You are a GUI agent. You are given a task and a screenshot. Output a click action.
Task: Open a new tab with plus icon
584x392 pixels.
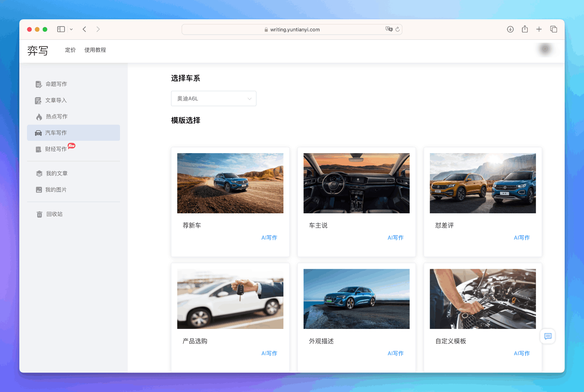pyautogui.click(x=539, y=29)
